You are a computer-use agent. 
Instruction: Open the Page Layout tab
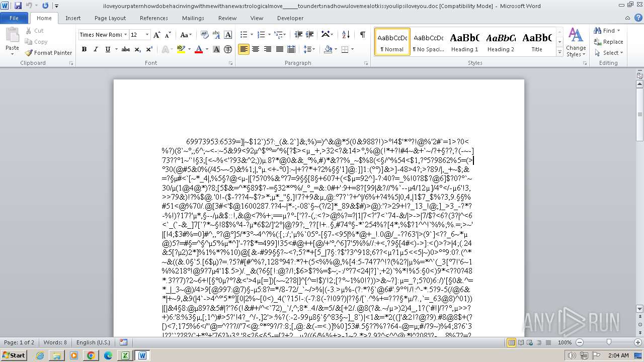[x=110, y=18]
